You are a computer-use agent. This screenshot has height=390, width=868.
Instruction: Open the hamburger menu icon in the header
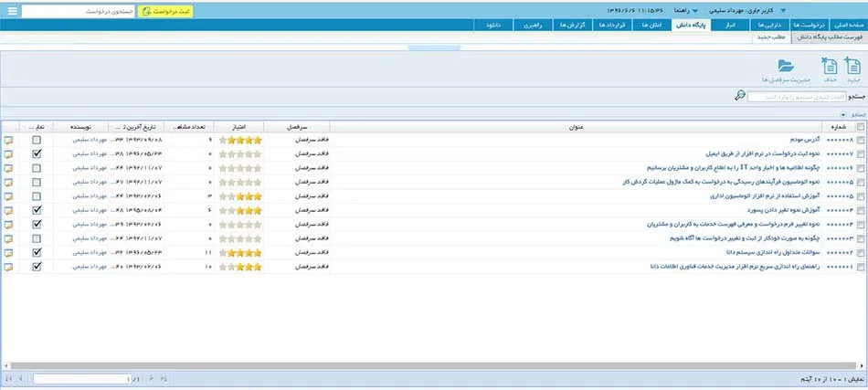[x=13, y=11]
